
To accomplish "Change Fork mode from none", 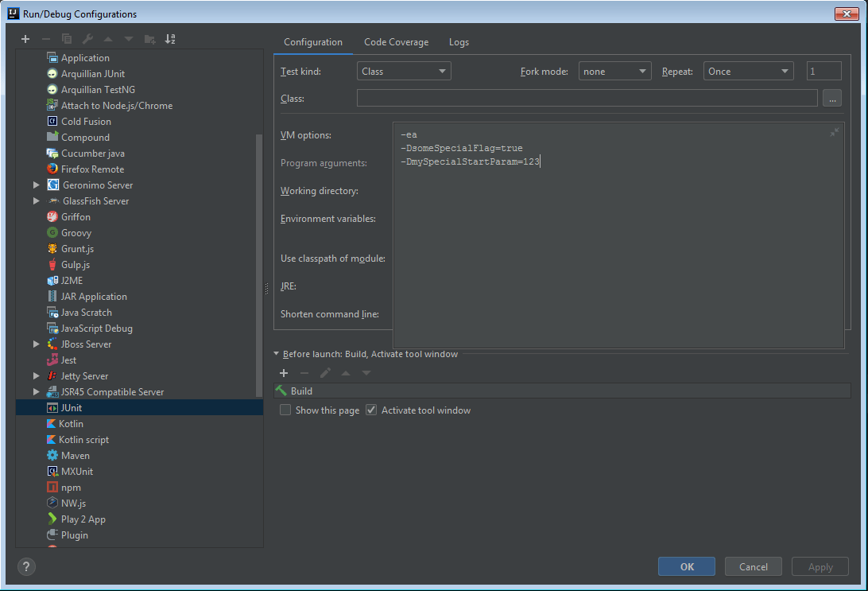I will tap(614, 70).
